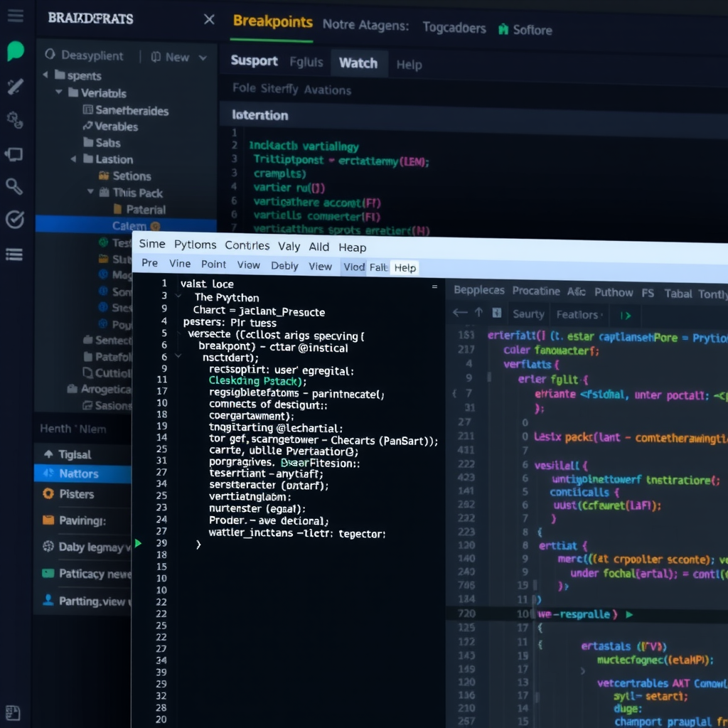Click the Breakpoints heading
728x728 pixels.
coord(272,22)
